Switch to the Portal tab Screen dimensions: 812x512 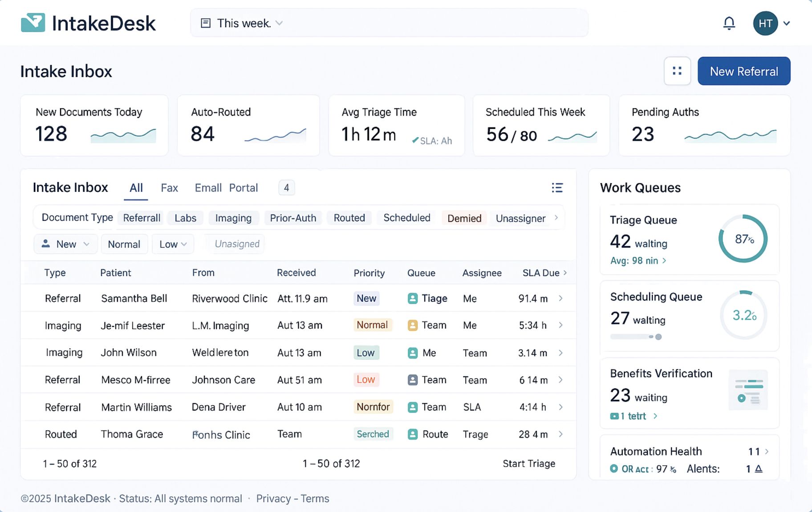click(243, 188)
